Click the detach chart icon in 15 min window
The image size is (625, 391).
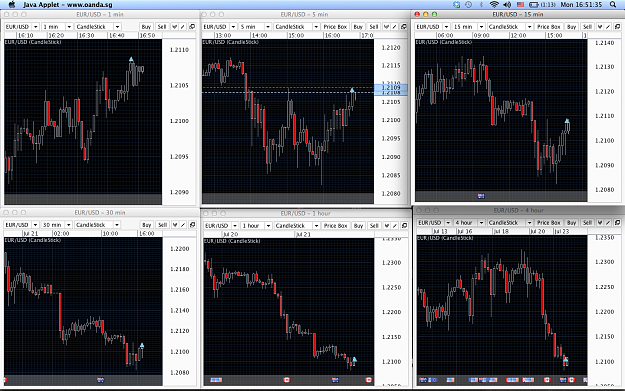[617, 27]
